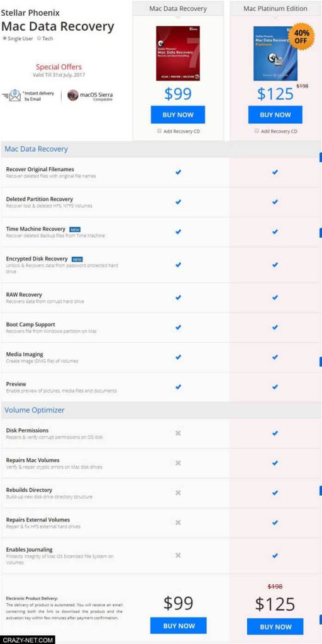Click Encrypted Disk Recovery NEW badge
This screenshot has width=322, height=644.
tap(77, 259)
